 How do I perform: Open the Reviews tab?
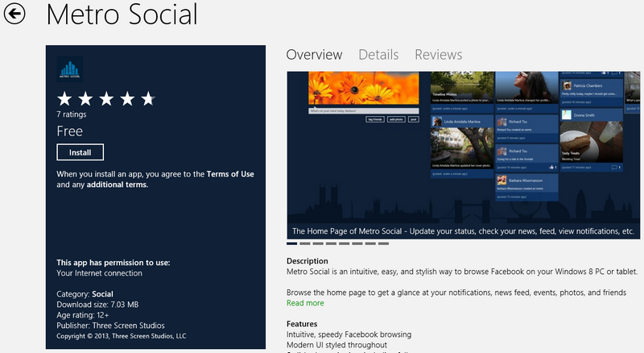coord(438,55)
